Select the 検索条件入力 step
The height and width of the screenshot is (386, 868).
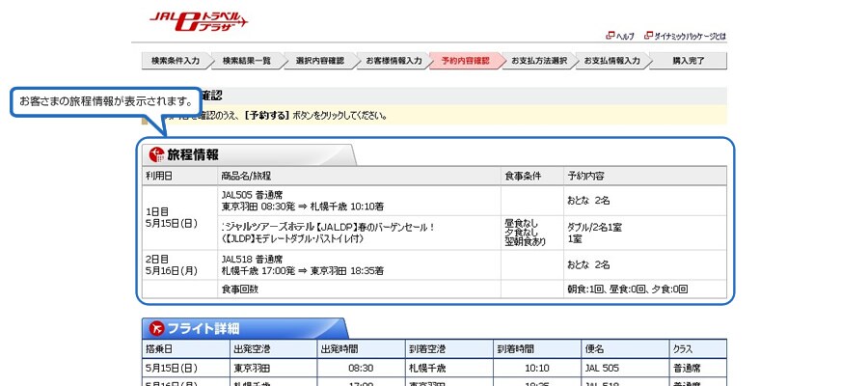click(174, 61)
